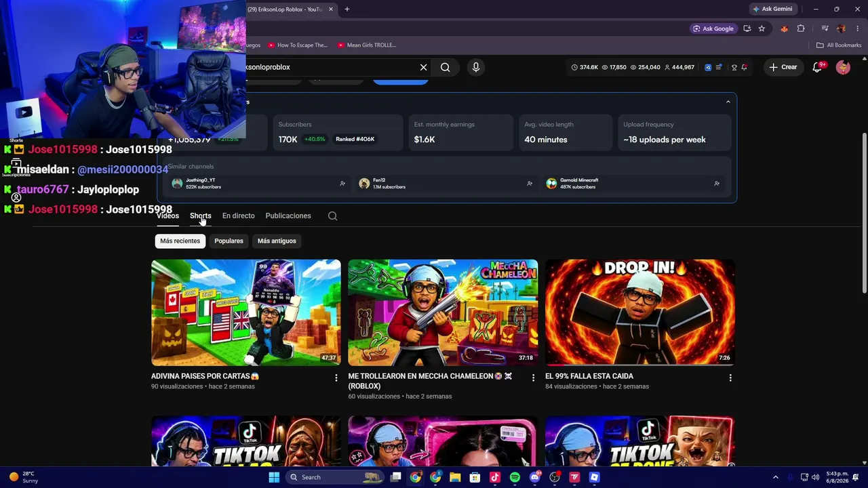
Task: Follow similar channel Josthing0_YT
Action: [342, 184]
